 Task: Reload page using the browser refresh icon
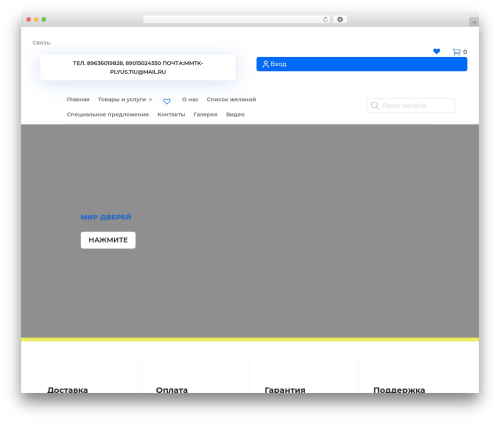325,20
